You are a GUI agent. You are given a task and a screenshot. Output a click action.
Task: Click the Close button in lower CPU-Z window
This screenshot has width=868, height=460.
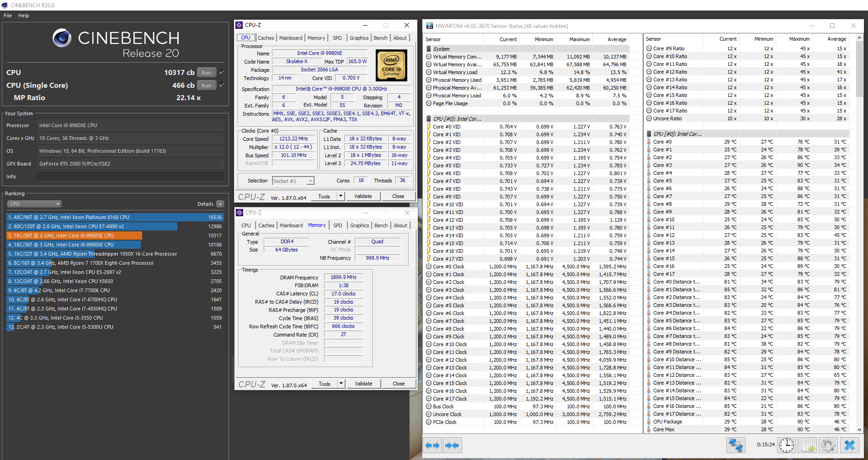(399, 384)
